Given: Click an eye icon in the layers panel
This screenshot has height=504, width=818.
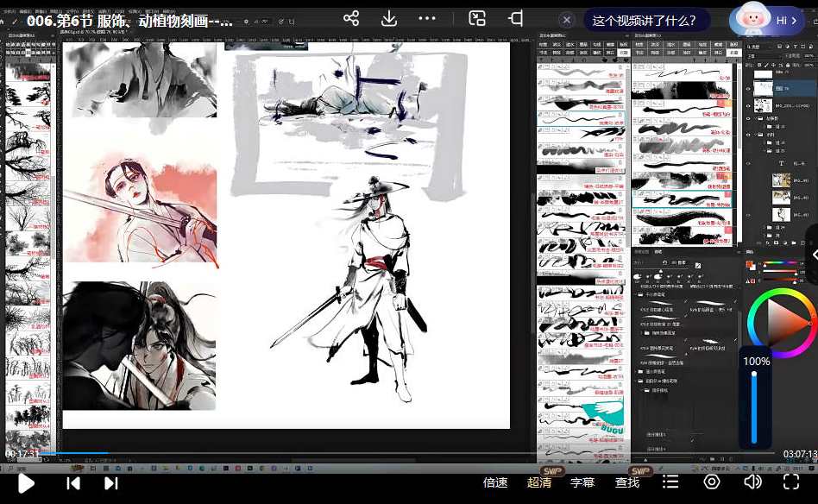Looking at the screenshot, I should [747, 87].
